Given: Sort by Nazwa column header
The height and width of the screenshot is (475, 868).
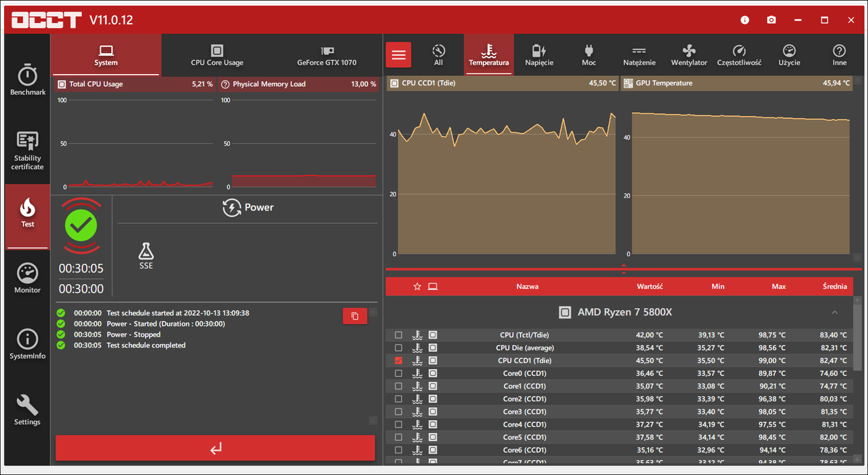Looking at the screenshot, I should pos(528,286).
